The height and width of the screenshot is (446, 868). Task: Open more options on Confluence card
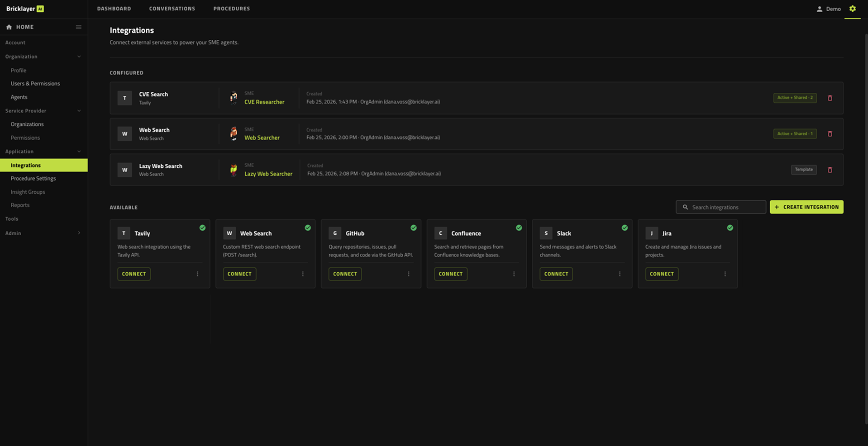[514, 274]
